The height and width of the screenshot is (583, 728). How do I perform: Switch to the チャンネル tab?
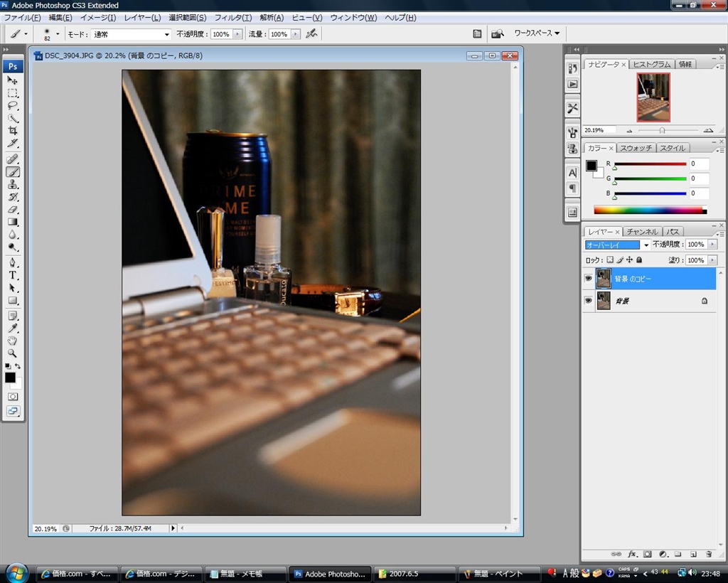point(643,232)
